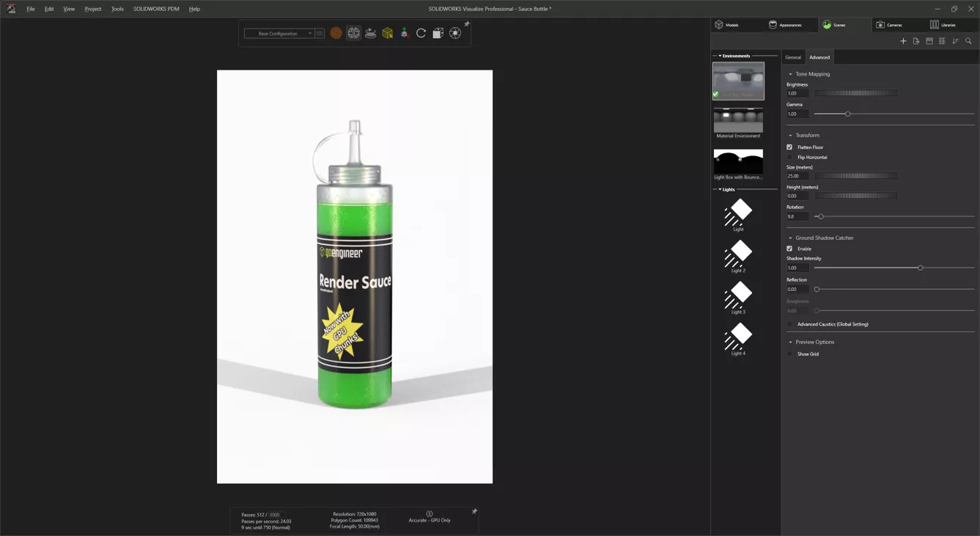
Task: Click the Rotation slider handle
Action: 821,217
